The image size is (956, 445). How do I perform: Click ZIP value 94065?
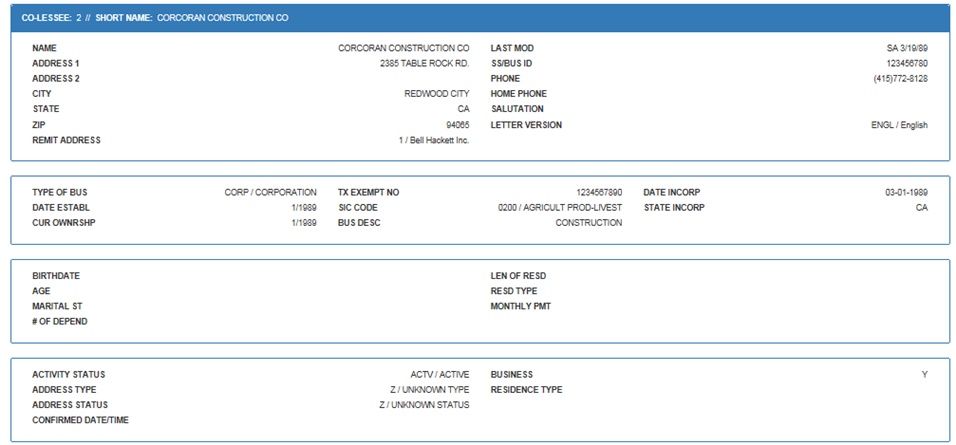[x=458, y=125]
